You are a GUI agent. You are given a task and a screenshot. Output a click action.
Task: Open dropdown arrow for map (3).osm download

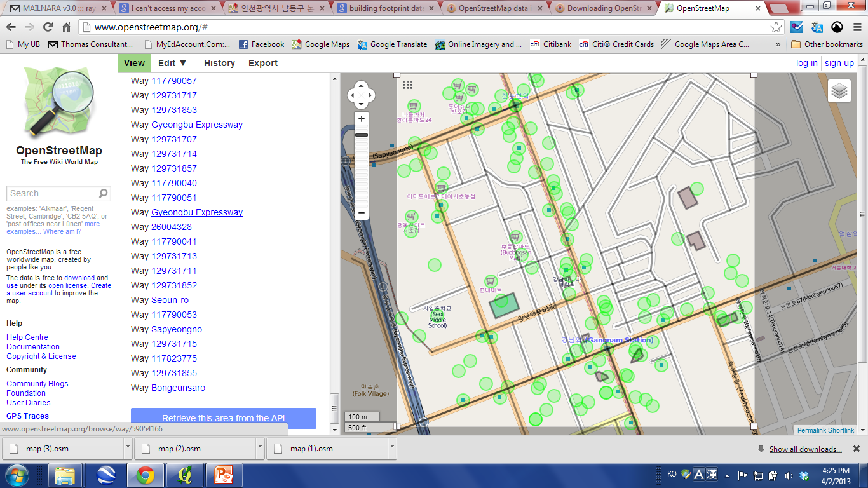pyautogui.click(x=127, y=447)
